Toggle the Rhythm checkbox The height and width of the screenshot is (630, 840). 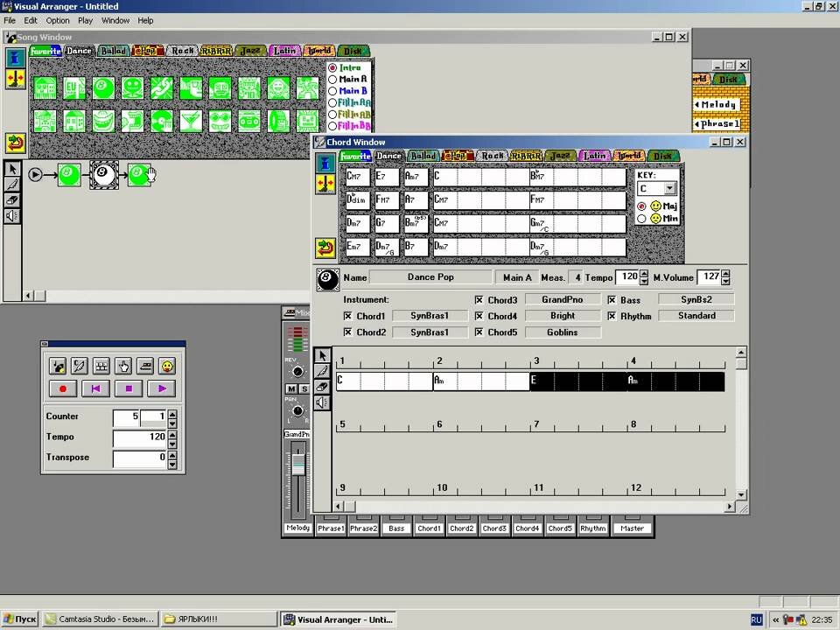612,316
